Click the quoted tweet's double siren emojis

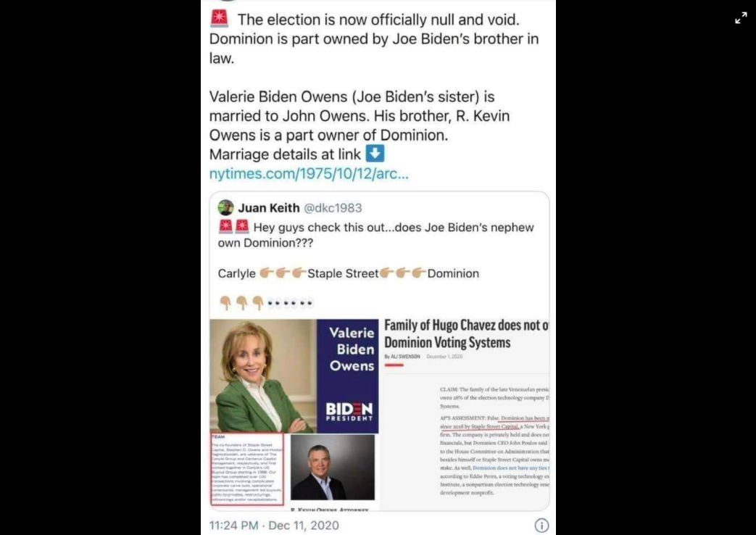pyautogui.click(x=234, y=226)
